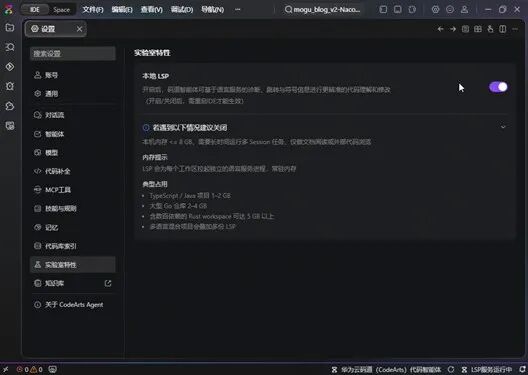Click 华为云码道 (CodeArts) 代码智能体 status entry
This screenshot has height=375, width=528.
pyautogui.click(x=386, y=370)
